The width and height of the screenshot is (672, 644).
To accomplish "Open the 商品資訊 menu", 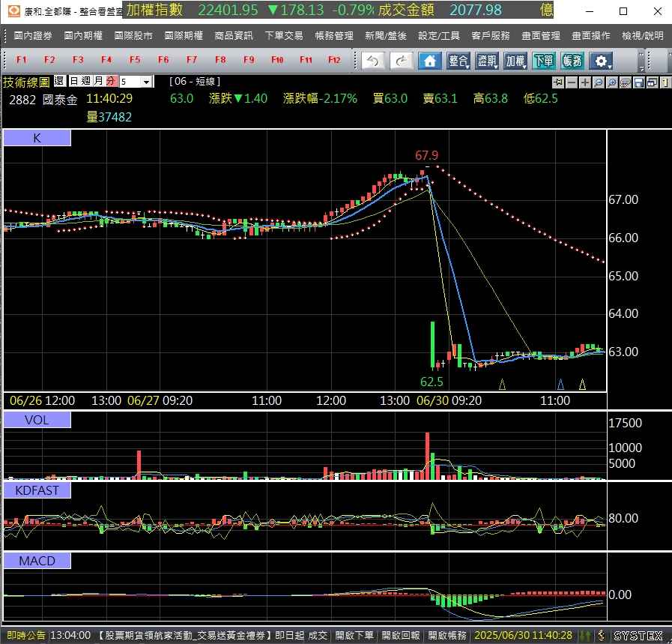I will click(x=234, y=36).
